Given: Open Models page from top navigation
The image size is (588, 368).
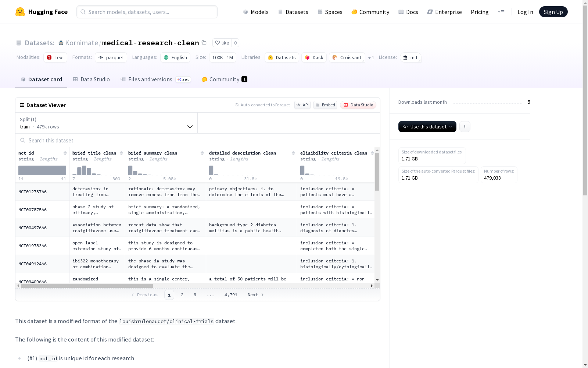Looking at the screenshot, I should (256, 12).
